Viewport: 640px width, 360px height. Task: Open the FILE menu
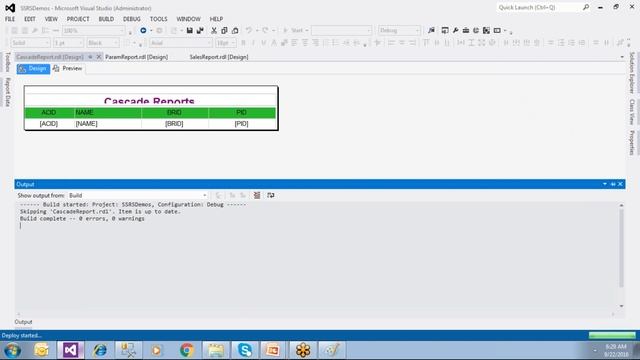click(x=10, y=19)
